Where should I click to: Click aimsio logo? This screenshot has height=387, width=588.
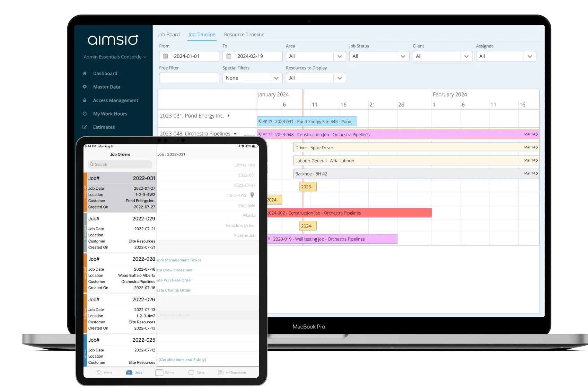coord(113,40)
